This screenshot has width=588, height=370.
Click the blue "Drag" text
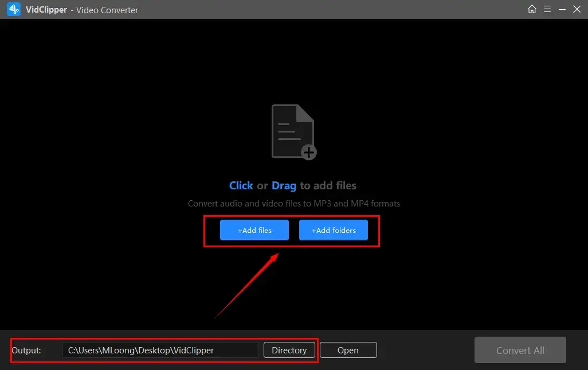pyautogui.click(x=284, y=185)
